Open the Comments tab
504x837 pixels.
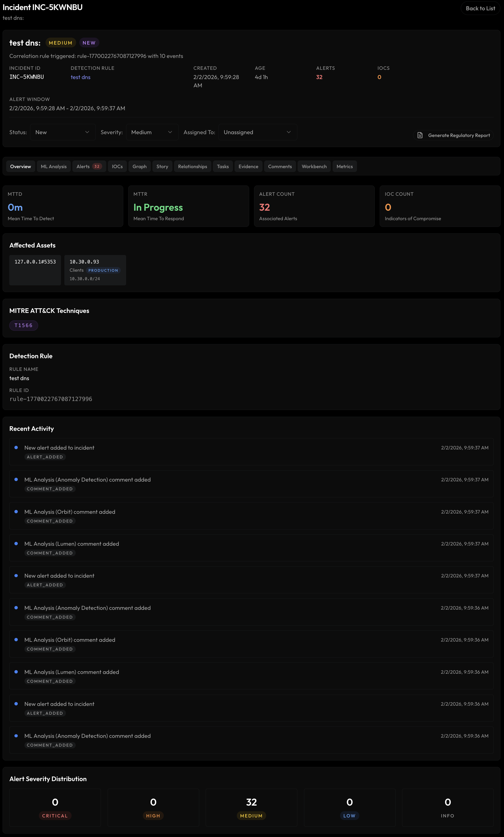280,166
